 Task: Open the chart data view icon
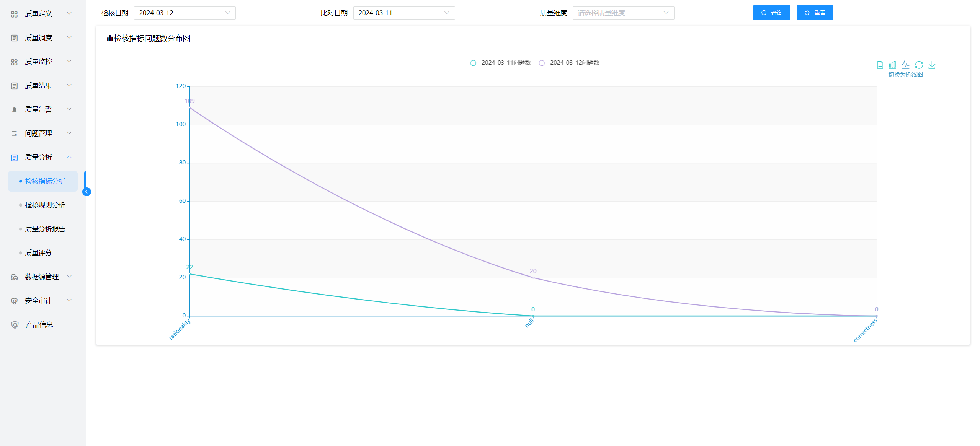(x=880, y=65)
